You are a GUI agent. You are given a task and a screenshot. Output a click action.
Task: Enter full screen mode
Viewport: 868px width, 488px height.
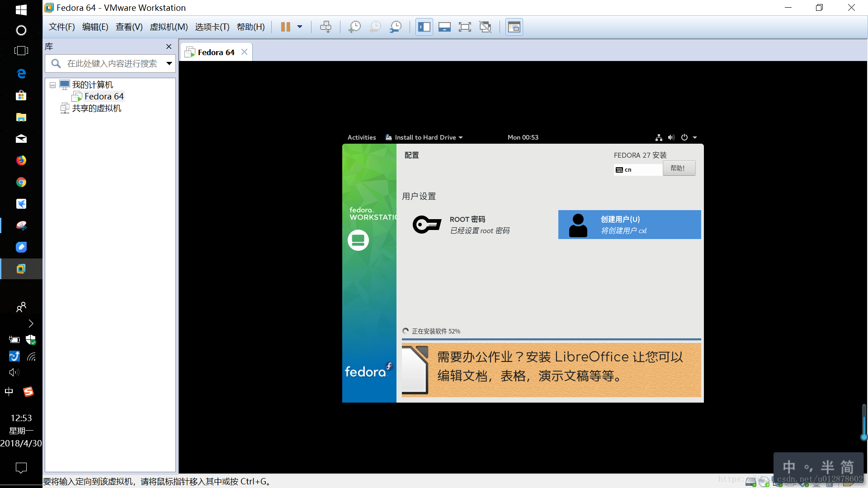pos(465,27)
